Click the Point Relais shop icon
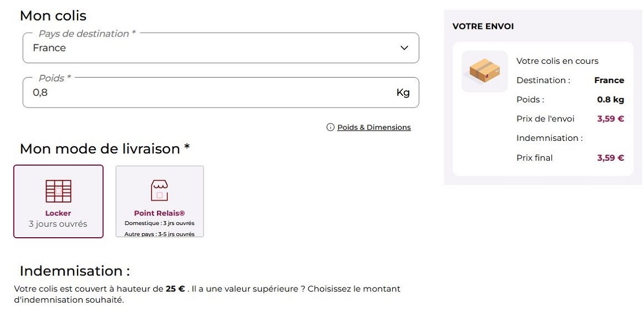The height and width of the screenshot is (312, 644). (x=159, y=191)
